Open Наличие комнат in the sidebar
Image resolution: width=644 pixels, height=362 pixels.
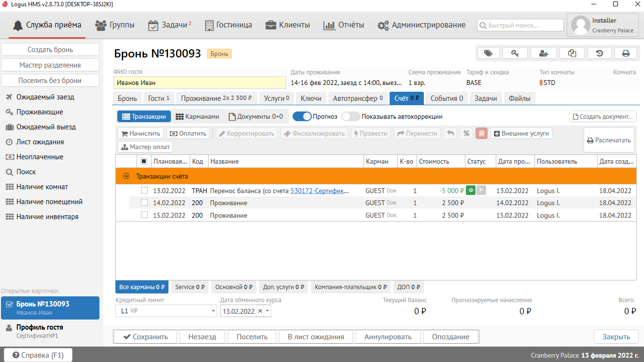[42, 187]
